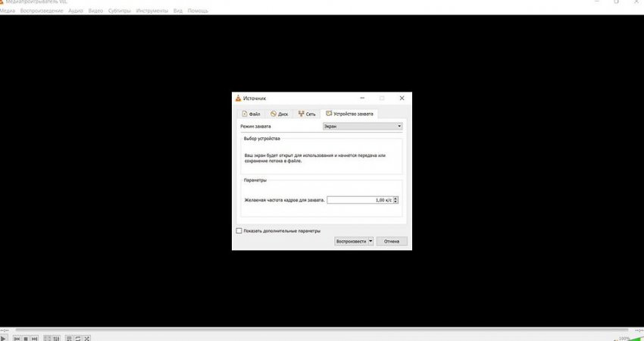The height and width of the screenshot is (341, 644).
Task: Toggle fullscreen mode icon
Action: 47,338
